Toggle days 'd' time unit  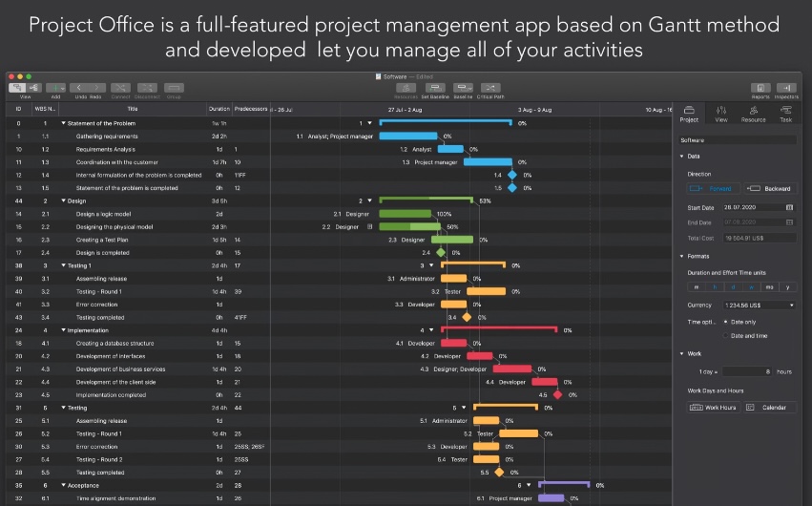click(733, 287)
